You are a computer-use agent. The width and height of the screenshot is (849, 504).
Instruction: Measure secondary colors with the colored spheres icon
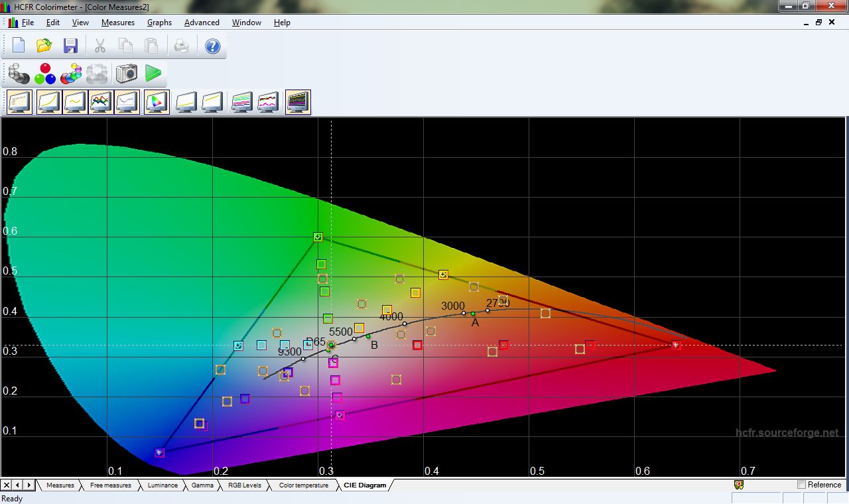(70, 73)
